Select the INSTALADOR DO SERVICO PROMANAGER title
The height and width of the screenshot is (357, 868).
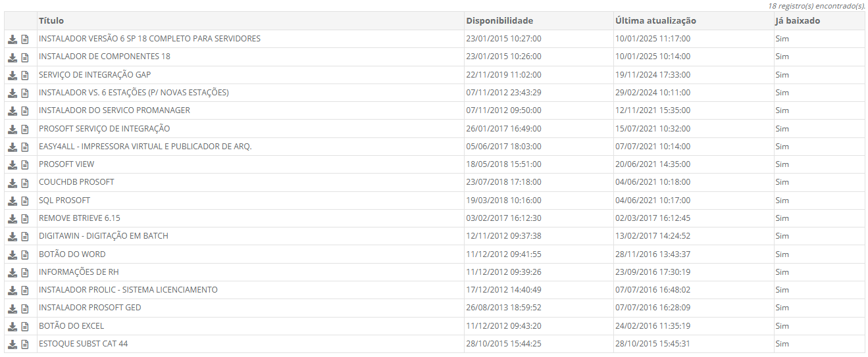pyautogui.click(x=115, y=110)
